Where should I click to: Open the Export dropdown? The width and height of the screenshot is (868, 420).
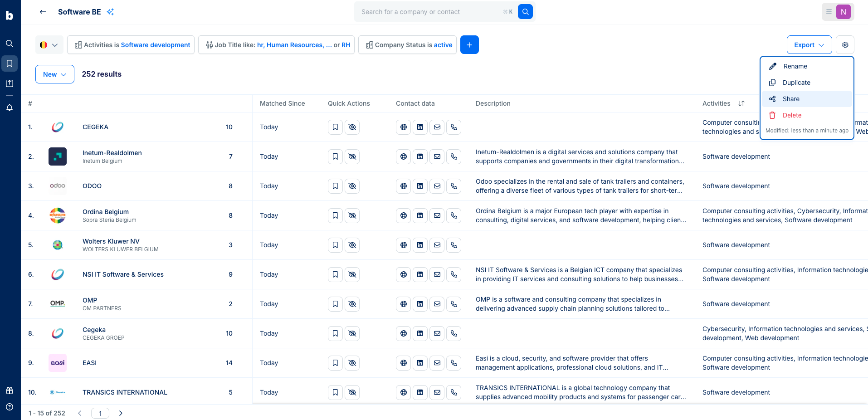(809, 45)
